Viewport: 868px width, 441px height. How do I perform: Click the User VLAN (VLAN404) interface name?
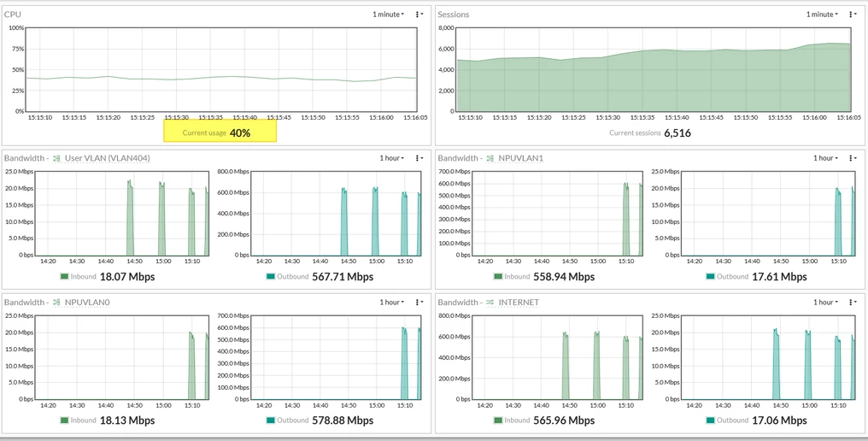click(x=108, y=158)
